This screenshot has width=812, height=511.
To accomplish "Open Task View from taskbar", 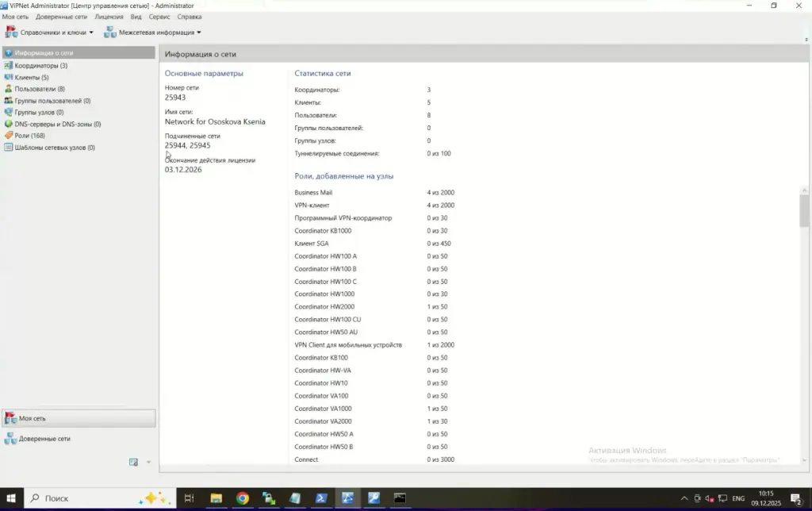I will tap(189, 498).
